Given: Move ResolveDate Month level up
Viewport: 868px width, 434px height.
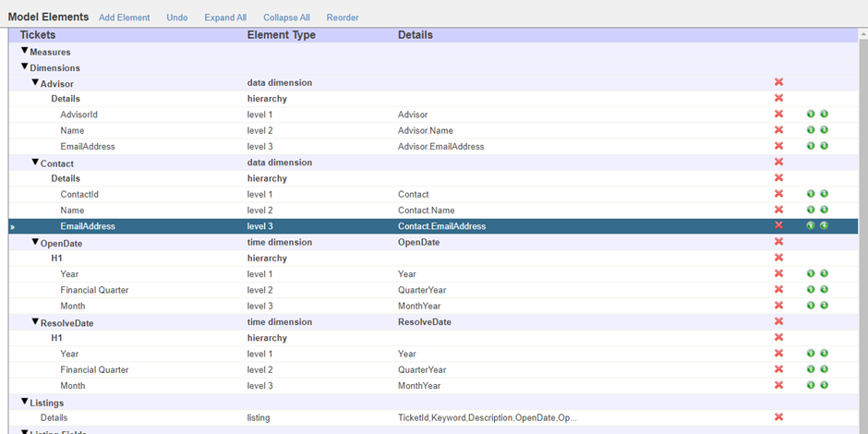Looking at the screenshot, I should 811,385.
